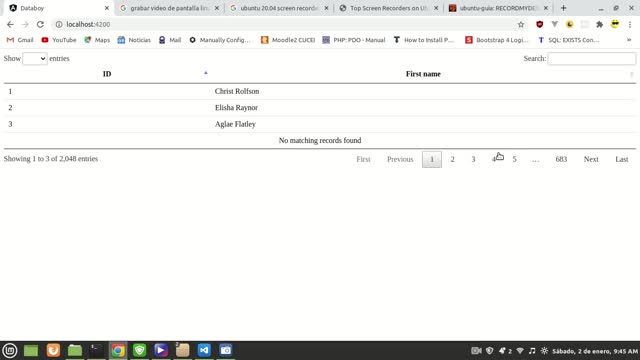Screen dimensions: 640x360
Task: Open the YouTube bookmark
Action: pyautogui.click(x=59, y=40)
